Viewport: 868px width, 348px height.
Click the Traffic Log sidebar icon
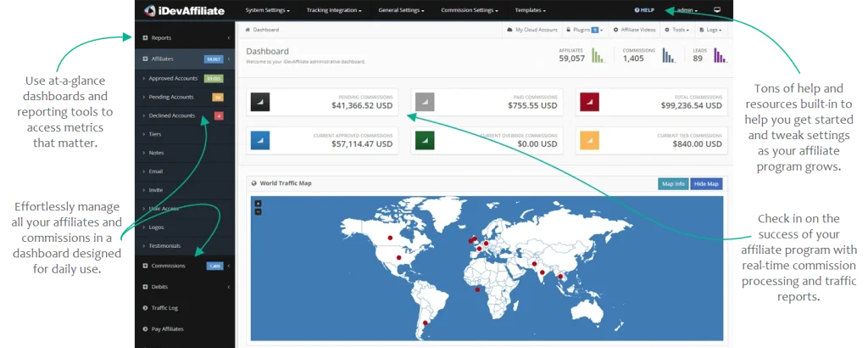[145, 307]
